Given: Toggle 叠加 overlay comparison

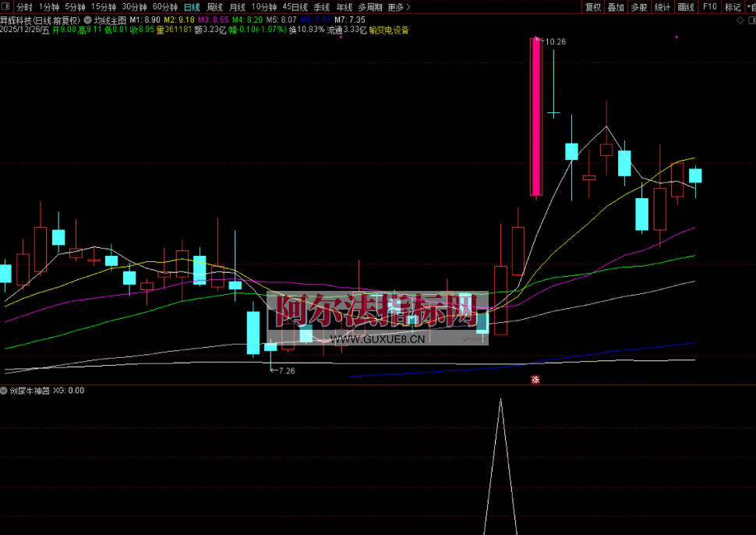Looking at the screenshot, I should pyautogui.click(x=616, y=7).
